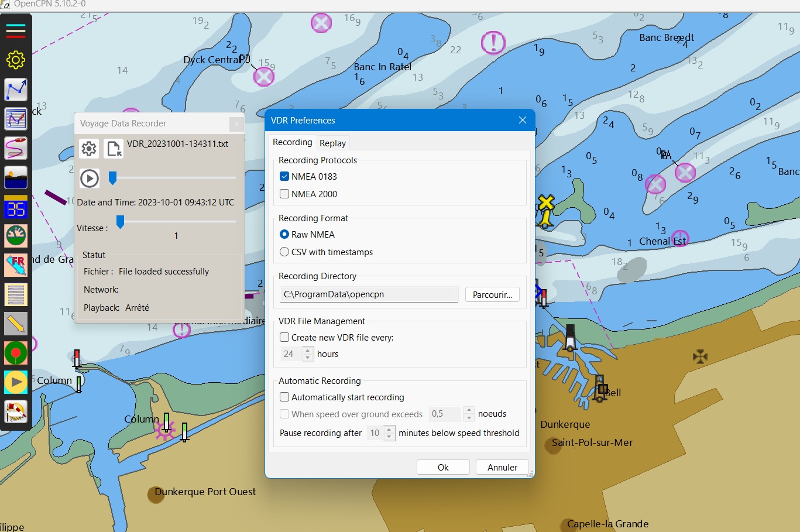Click the route creation tool icon

click(16, 90)
